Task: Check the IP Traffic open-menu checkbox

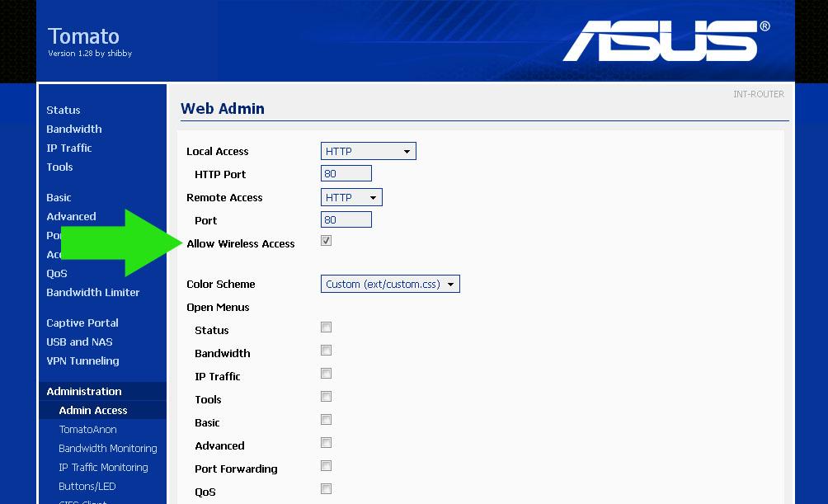Action: 327,374
